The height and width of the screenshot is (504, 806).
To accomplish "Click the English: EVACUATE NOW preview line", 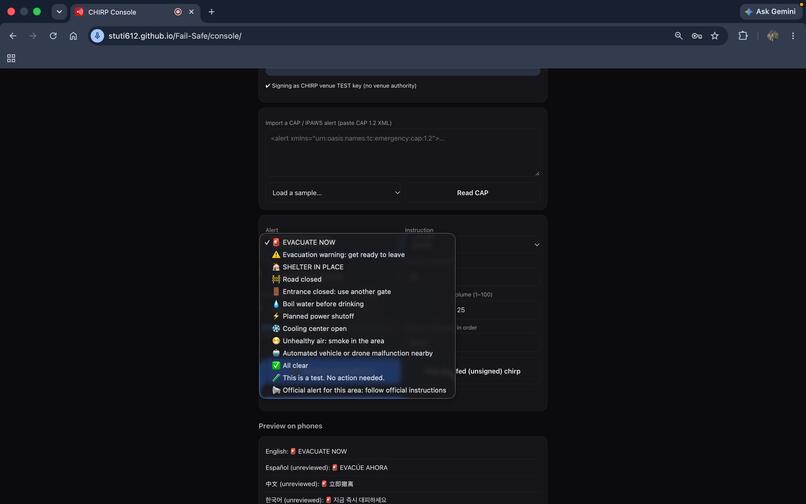I will click(x=306, y=452).
